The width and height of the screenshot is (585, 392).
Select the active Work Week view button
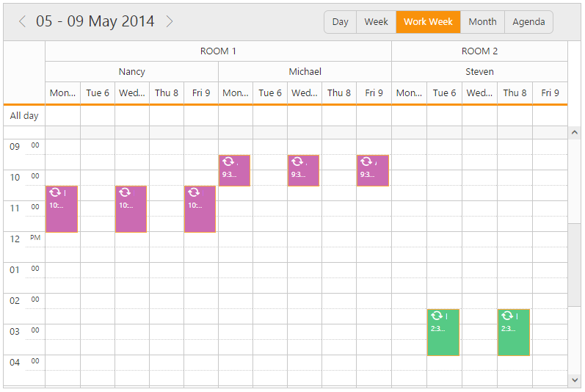pyautogui.click(x=428, y=22)
